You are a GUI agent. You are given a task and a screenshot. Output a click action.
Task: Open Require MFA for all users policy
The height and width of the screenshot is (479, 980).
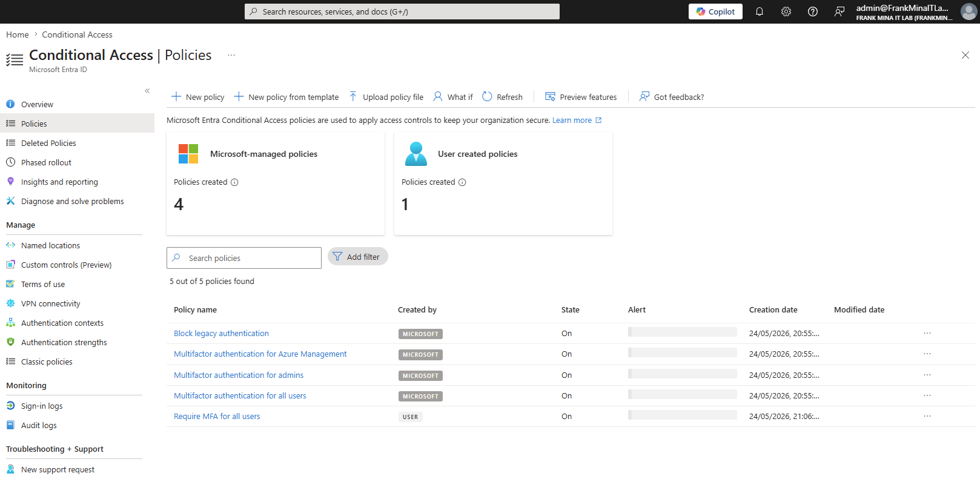[217, 416]
